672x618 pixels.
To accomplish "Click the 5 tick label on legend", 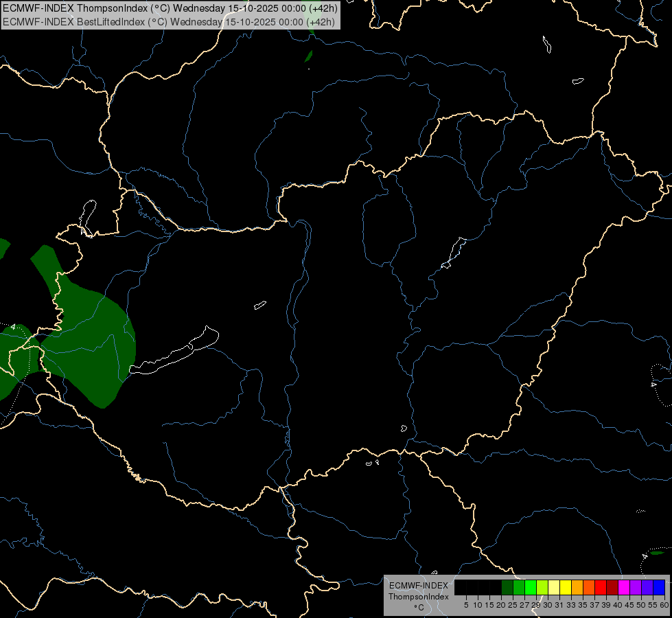I will click(x=466, y=605).
